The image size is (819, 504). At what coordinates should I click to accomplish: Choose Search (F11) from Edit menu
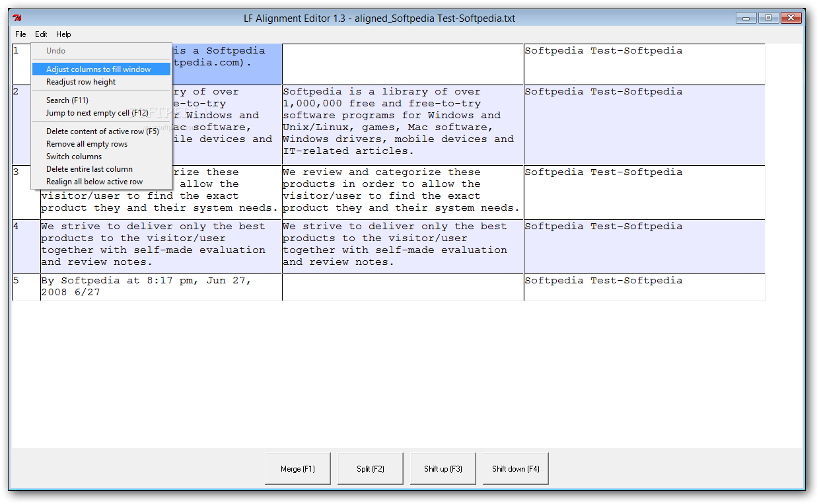(x=101, y=100)
